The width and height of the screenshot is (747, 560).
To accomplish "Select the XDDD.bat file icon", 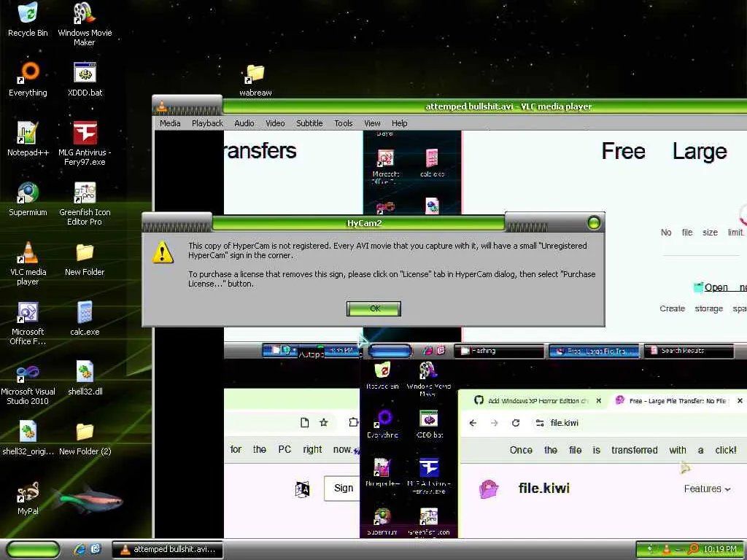I will click(85, 79).
